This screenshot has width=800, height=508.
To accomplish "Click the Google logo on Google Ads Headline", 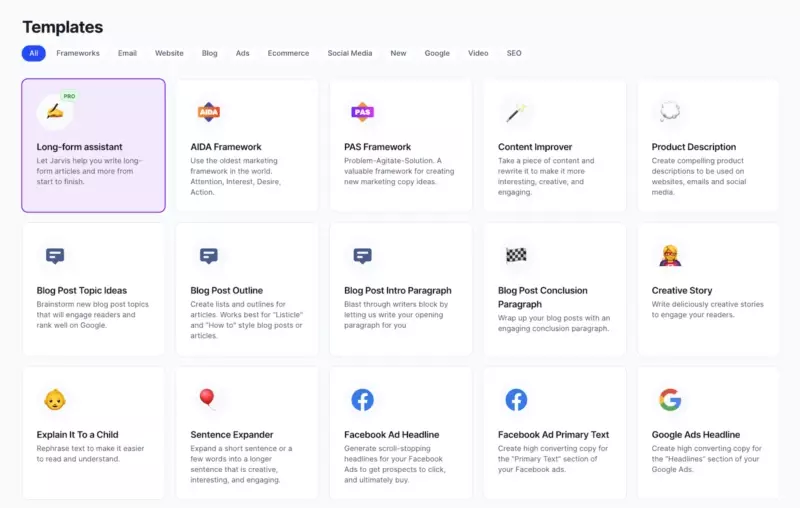I will click(x=670, y=400).
